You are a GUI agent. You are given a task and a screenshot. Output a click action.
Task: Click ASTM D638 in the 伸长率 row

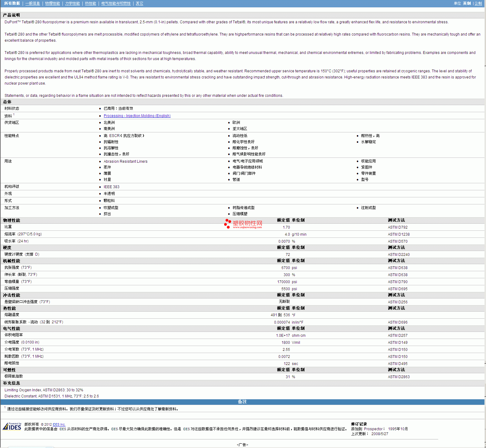pos(397,275)
